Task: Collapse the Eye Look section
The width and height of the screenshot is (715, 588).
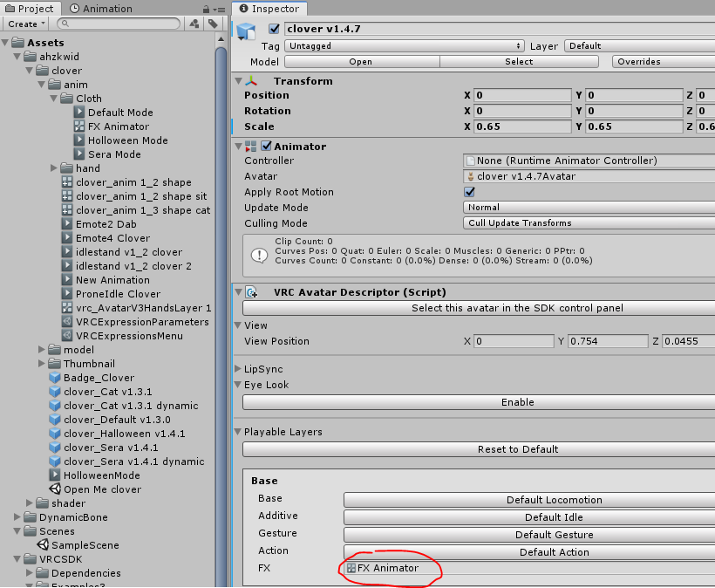Action: (x=237, y=385)
